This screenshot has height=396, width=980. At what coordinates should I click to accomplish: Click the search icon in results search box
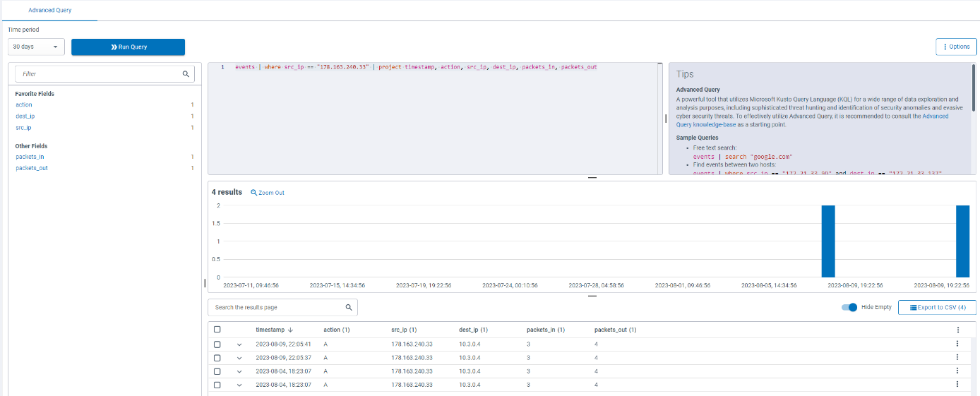349,308
